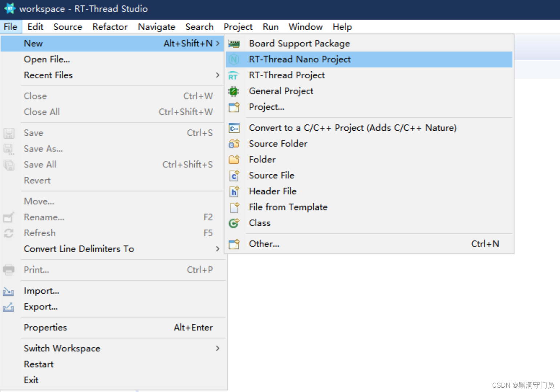Choose Source Folder entry
Screen dimensions: 560x392
tap(369, 144)
